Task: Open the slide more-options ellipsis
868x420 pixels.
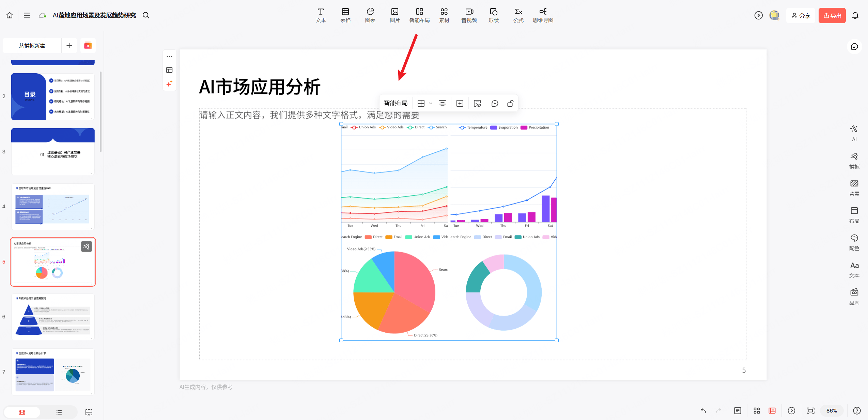Action: tap(169, 57)
